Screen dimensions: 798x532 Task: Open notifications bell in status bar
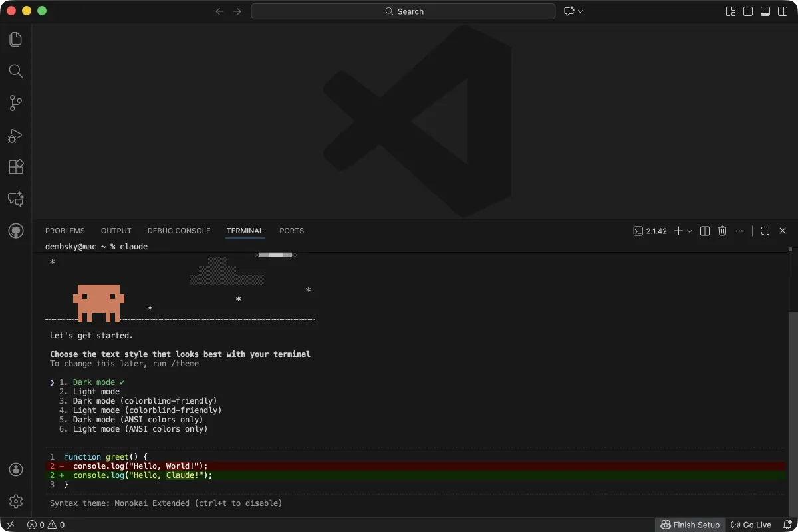click(x=787, y=525)
